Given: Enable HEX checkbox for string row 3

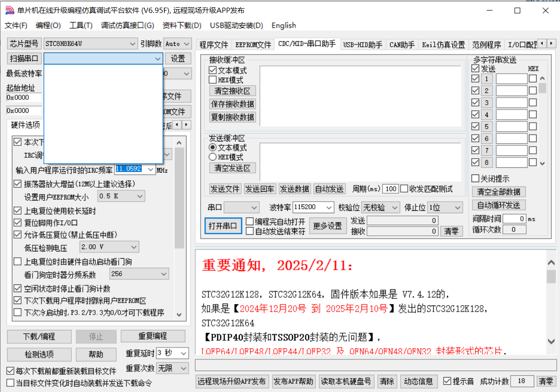Looking at the screenshot, I should pyautogui.click(x=533, y=103).
